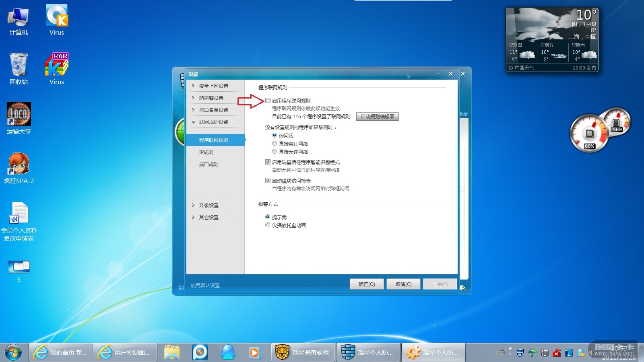Screen dimensions: 644x362
Task: Click the keyboard input method tray icon
Action: pos(501,353)
